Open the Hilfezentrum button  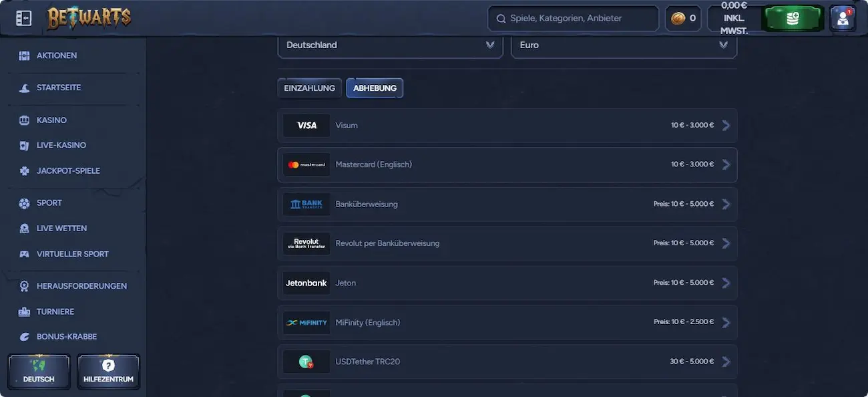point(108,372)
